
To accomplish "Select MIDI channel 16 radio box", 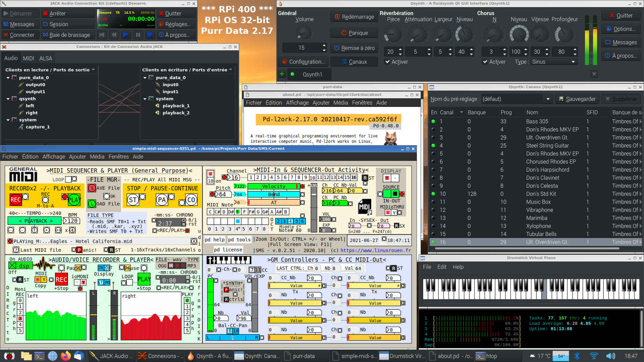I will (354, 177).
